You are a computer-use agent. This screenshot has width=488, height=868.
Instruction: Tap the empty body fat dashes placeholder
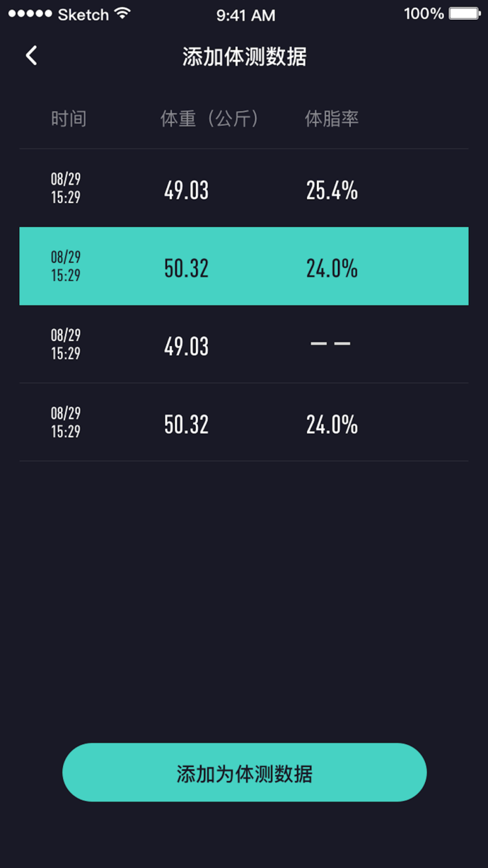click(331, 345)
